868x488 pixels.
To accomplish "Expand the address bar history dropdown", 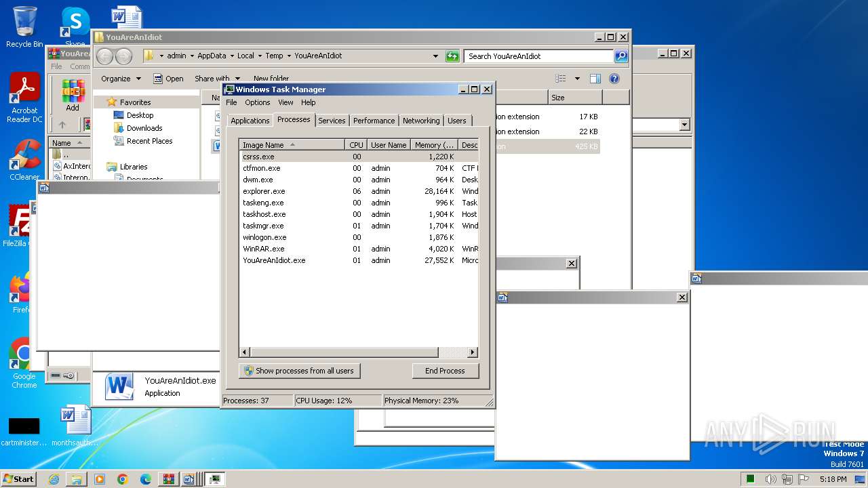I will [x=435, y=56].
